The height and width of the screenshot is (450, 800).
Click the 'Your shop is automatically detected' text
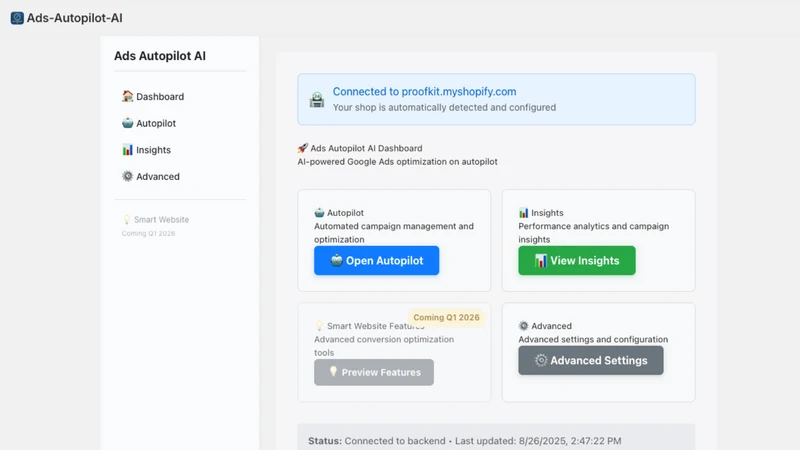point(444,107)
